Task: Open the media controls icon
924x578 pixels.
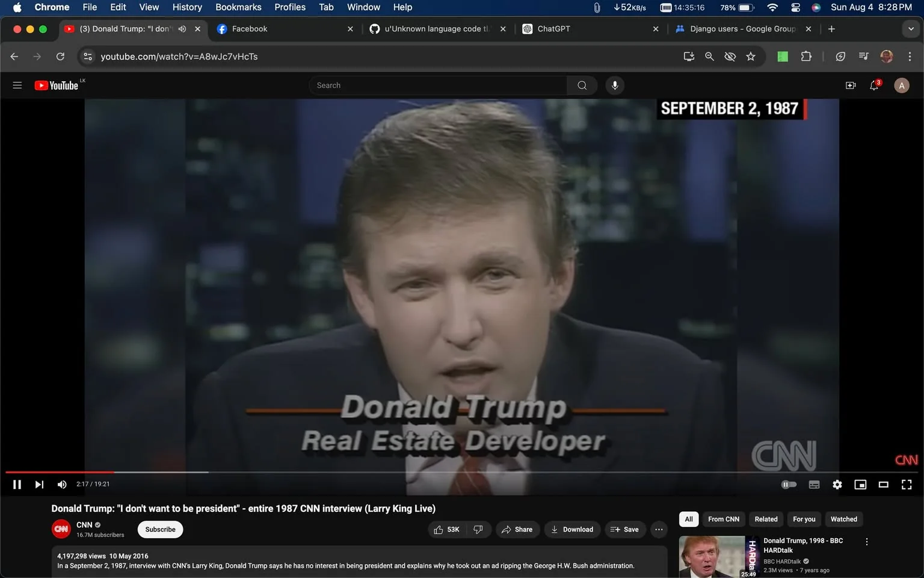Action: (864, 57)
